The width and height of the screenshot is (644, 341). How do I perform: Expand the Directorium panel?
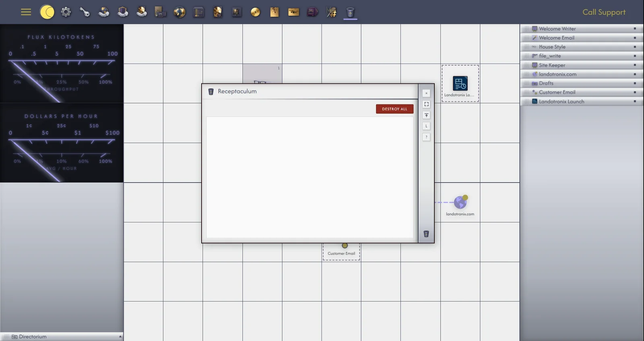point(62,337)
